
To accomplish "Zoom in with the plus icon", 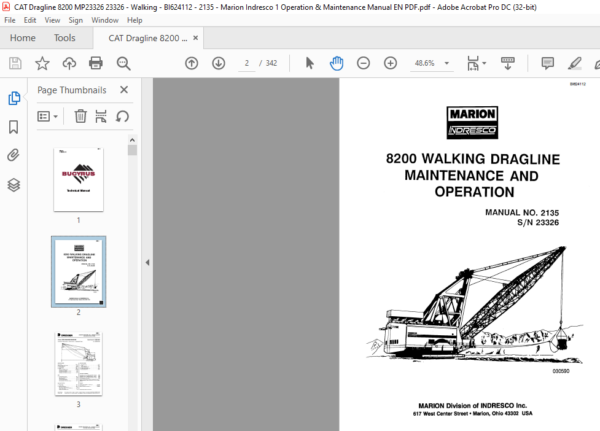I will pyautogui.click(x=390, y=63).
